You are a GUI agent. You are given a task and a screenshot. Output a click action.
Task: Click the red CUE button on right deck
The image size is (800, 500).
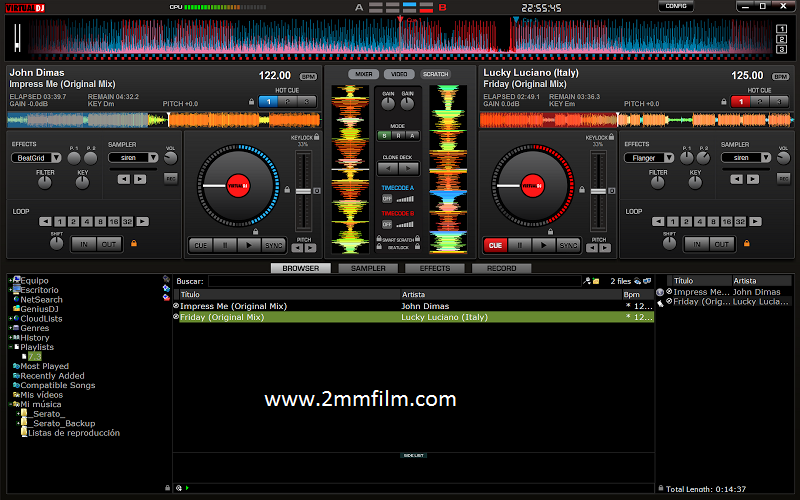[495, 245]
